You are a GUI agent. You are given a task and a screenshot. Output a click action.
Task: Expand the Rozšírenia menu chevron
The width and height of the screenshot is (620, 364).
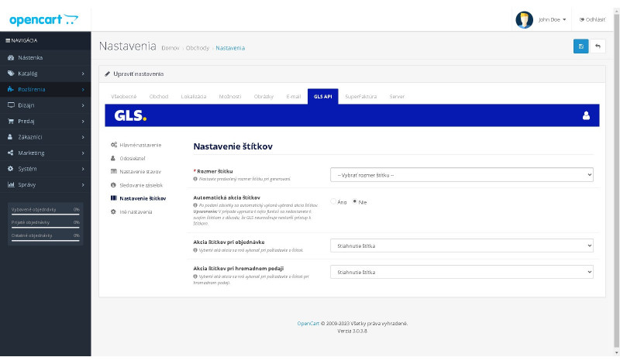(83, 89)
